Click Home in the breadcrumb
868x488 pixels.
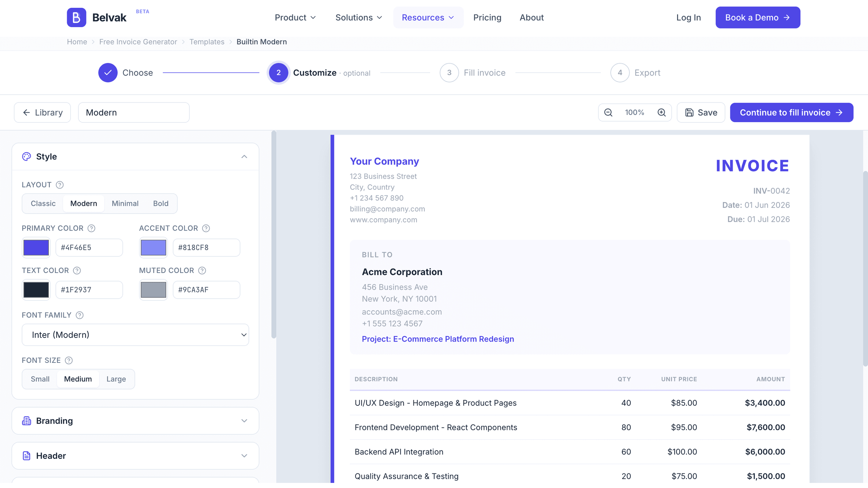tap(77, 42)
